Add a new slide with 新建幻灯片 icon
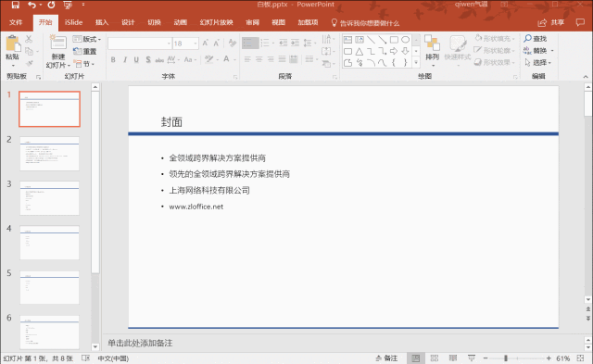This screenshot has height=364, width=593. 58,51
